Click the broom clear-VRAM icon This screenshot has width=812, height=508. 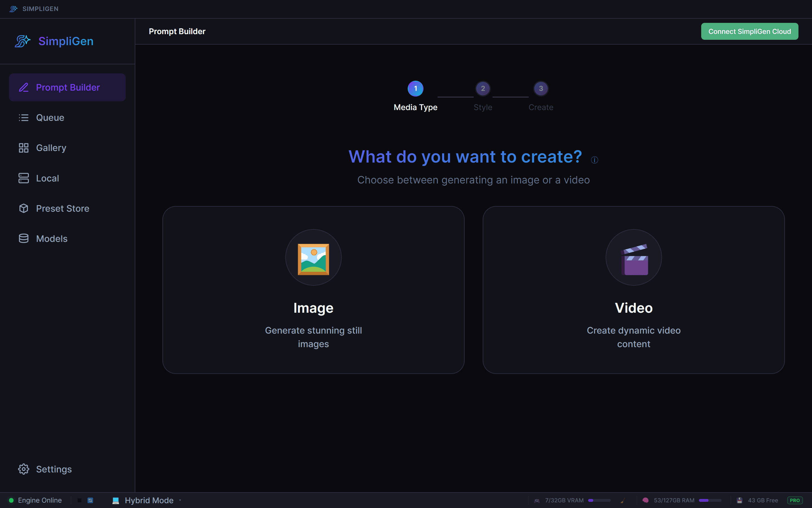coord(623,500)
